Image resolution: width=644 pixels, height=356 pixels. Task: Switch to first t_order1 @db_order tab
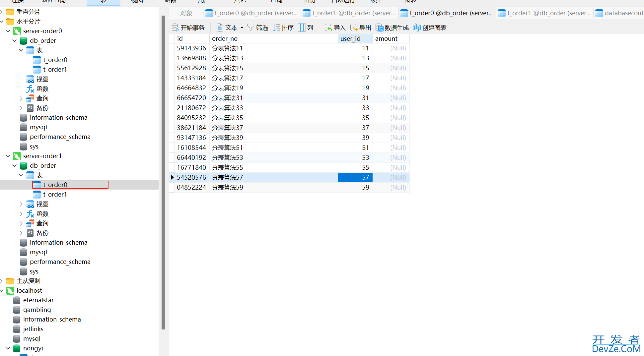[x=349, y=13]
